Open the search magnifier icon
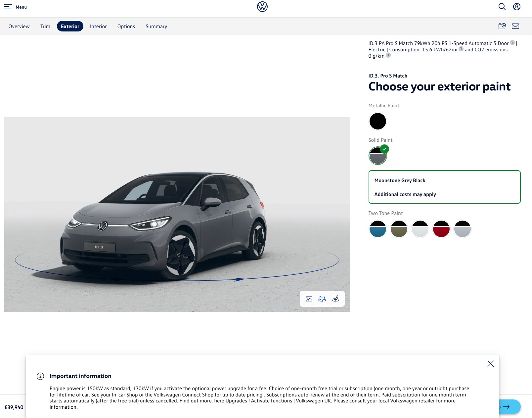 502,7
